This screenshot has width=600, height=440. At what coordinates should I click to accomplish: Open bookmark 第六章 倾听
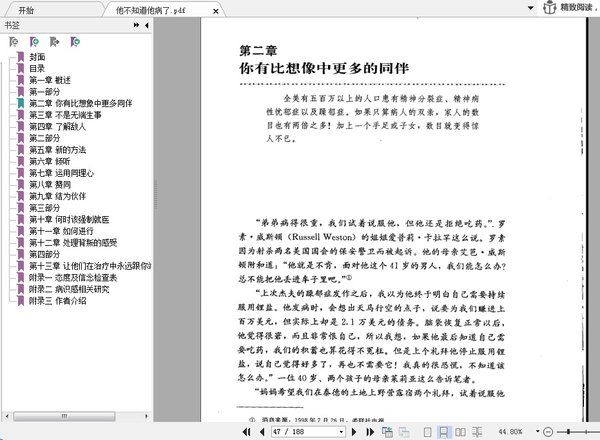(x=50, y=161)
